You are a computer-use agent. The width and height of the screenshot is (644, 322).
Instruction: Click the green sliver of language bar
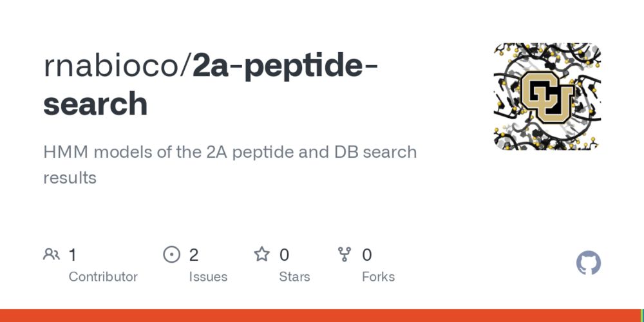tap(642, 316)
